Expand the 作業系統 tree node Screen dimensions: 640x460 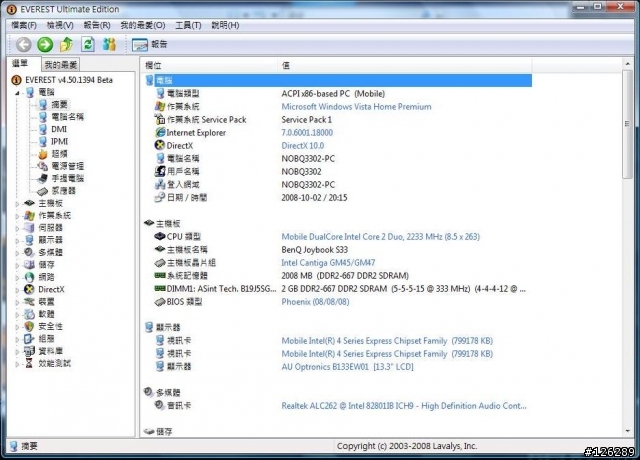[17, 216]
